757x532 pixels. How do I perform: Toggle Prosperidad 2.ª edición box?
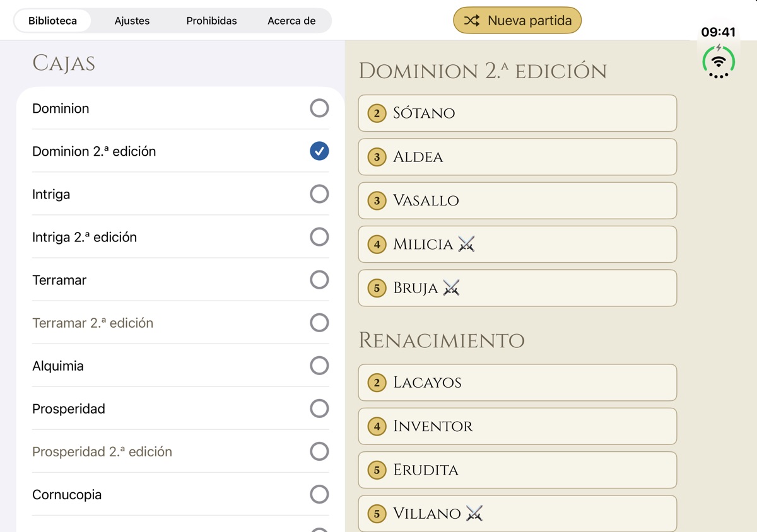coord(319,451)
